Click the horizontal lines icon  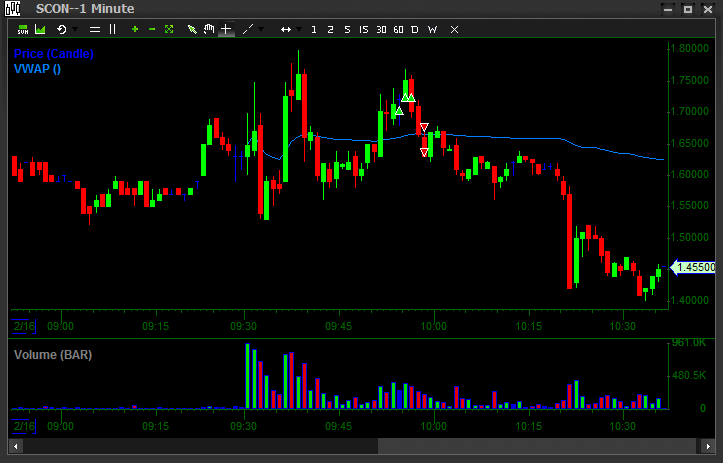point(95,30)
